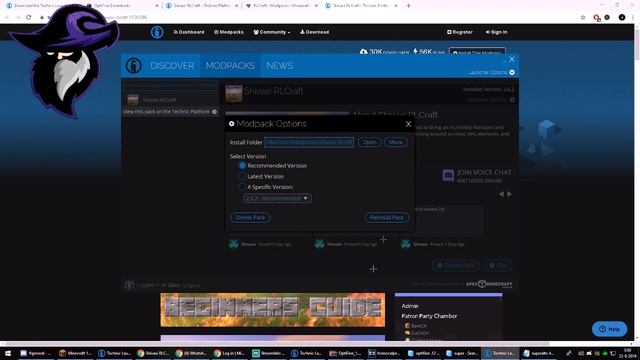This screenshot has width=640, height=360.
Task: Open Launcher Options gear
Action: coord(512,72)
